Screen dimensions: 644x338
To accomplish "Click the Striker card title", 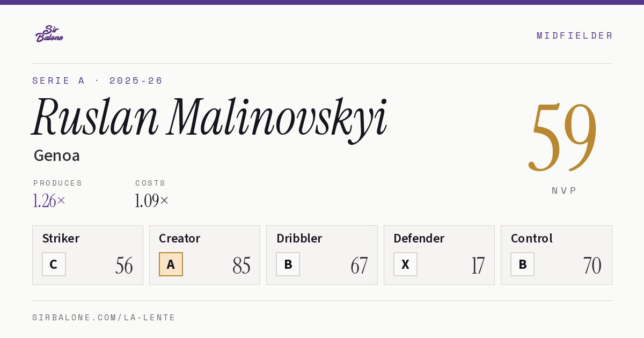I will point(61,238).
